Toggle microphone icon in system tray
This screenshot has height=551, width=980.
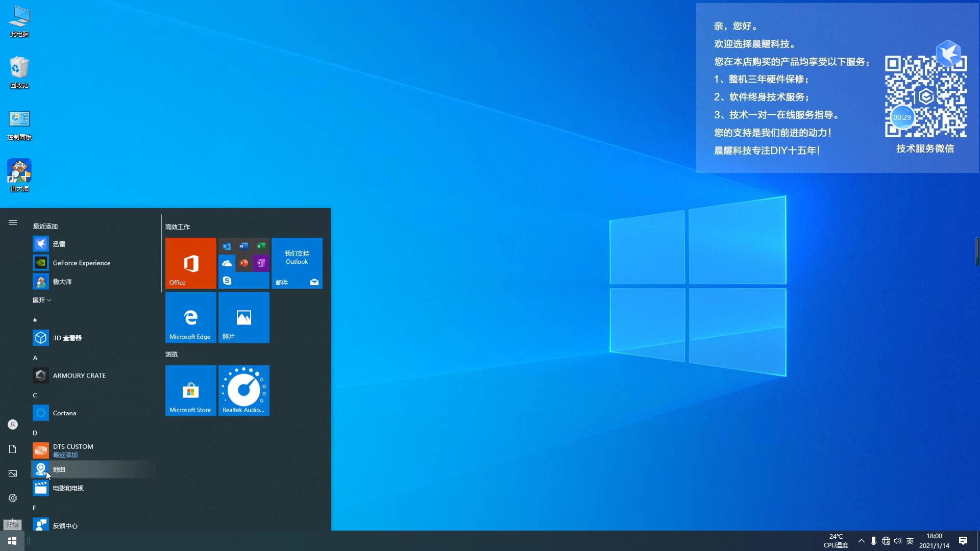(x=873, y=541)
